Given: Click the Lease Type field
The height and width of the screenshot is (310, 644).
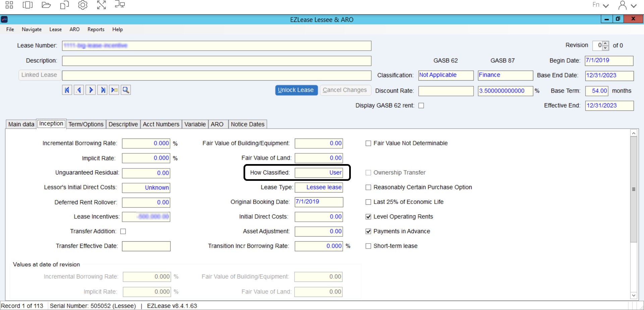Looking at the screenshot, I should [x=319, y=187].
